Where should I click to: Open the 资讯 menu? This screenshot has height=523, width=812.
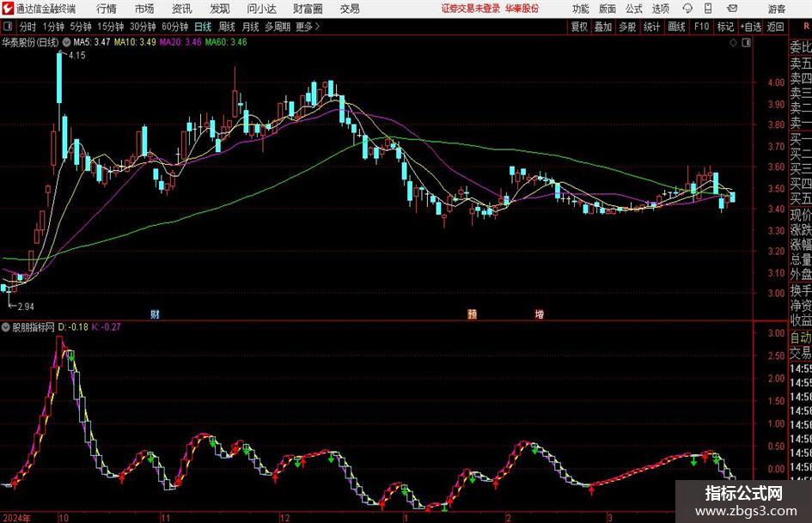click(x=182, y=9)
